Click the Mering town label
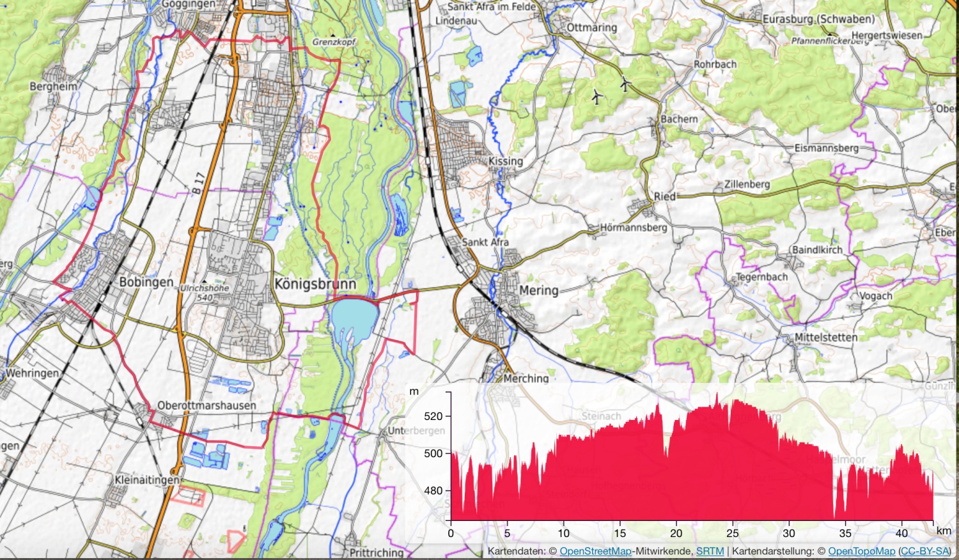The width and height of the screenshot is (959, 560). click(x=538, y=290)
